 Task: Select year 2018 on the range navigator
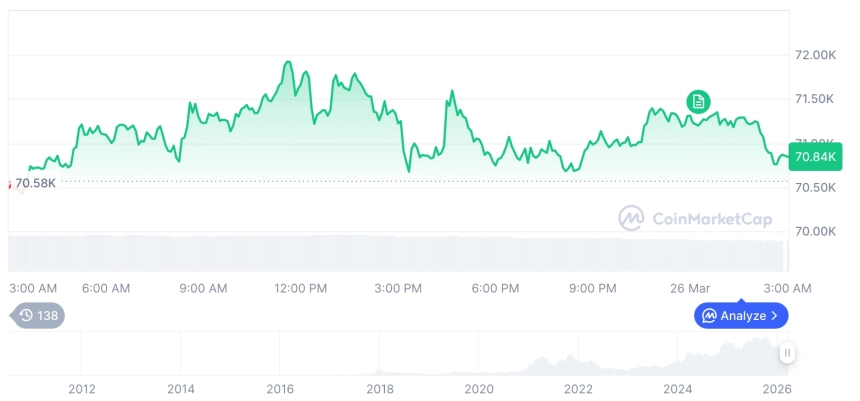tap(380, 389)
